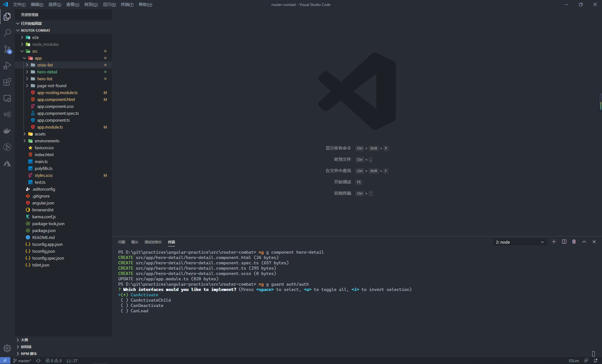Switch to the 输出 panel tab
602x364 pixels.
(135, 242)
